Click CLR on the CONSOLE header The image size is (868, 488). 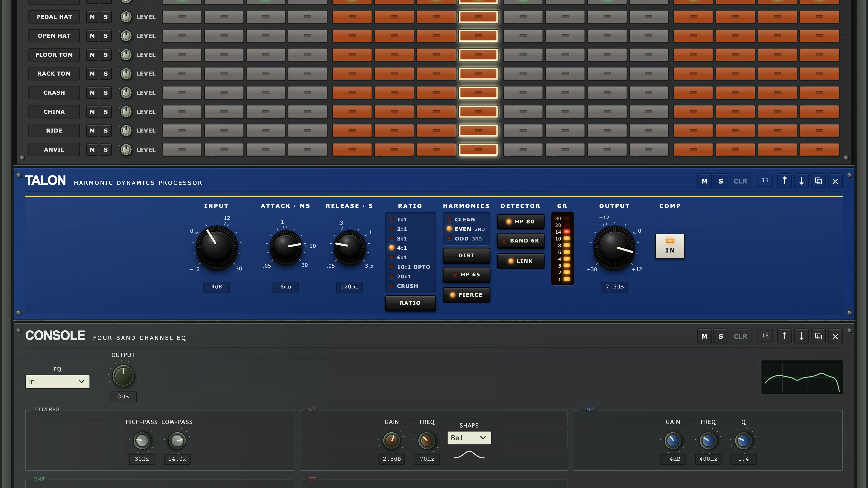(740, 336)
